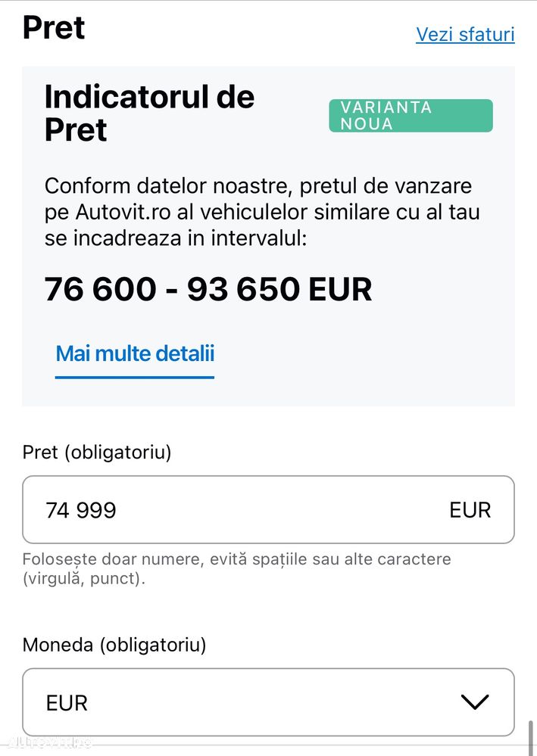The height and width of the screenshot is (756, 537).
Task: Open the "Vezi sfaturi" link
Action: (465, 34)
